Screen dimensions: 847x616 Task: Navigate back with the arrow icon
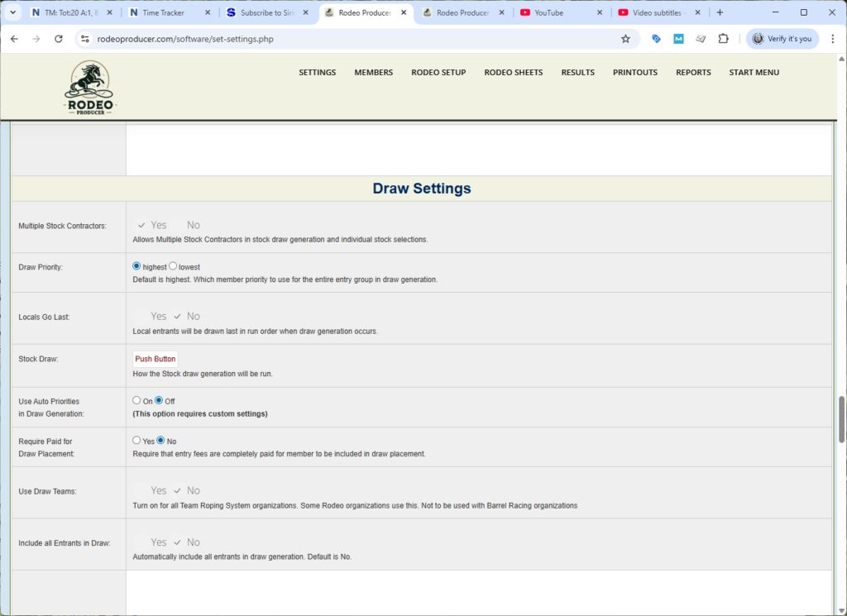(x=13, y=38)
